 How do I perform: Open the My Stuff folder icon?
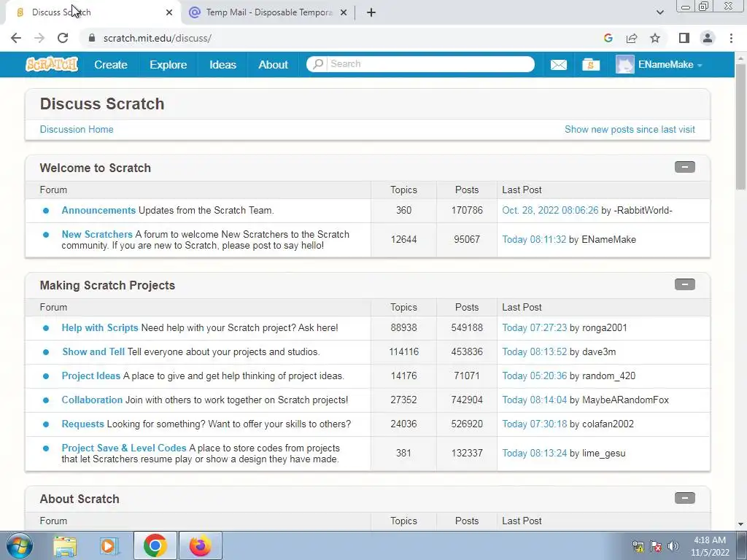tap(591, 65)
